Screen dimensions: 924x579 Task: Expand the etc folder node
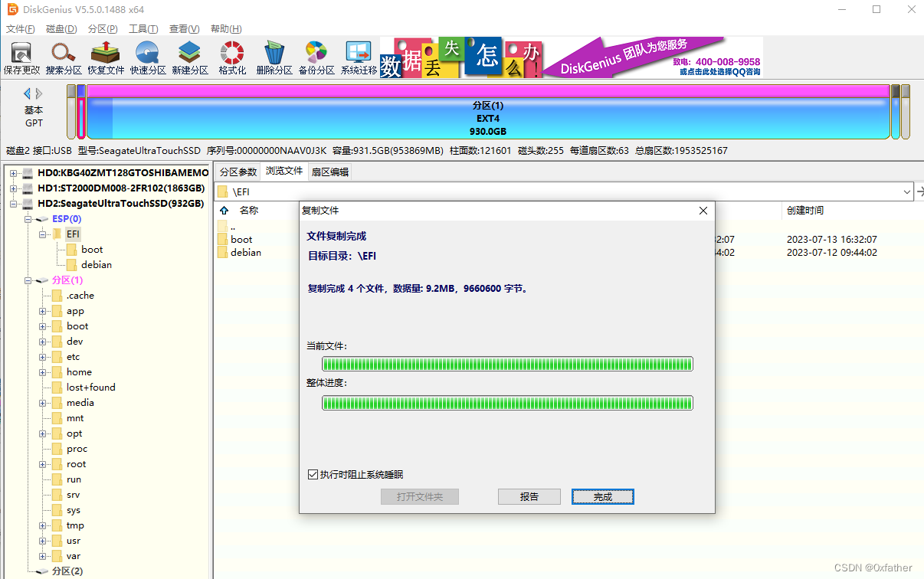[x=44, y=357]
